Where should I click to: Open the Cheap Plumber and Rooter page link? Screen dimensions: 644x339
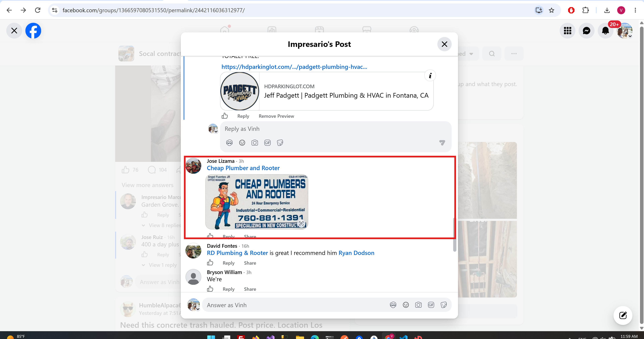(x=243, y=168)
